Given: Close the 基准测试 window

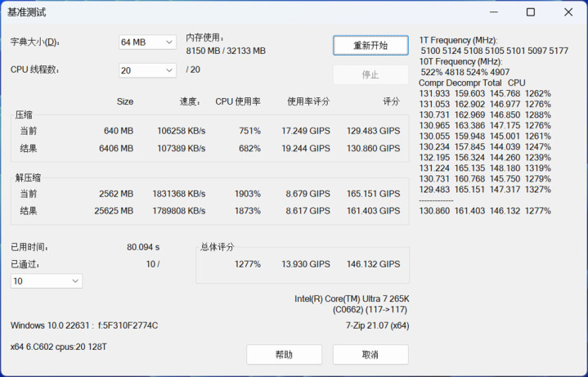Looking at the screenshot, I should coord(568,12).
